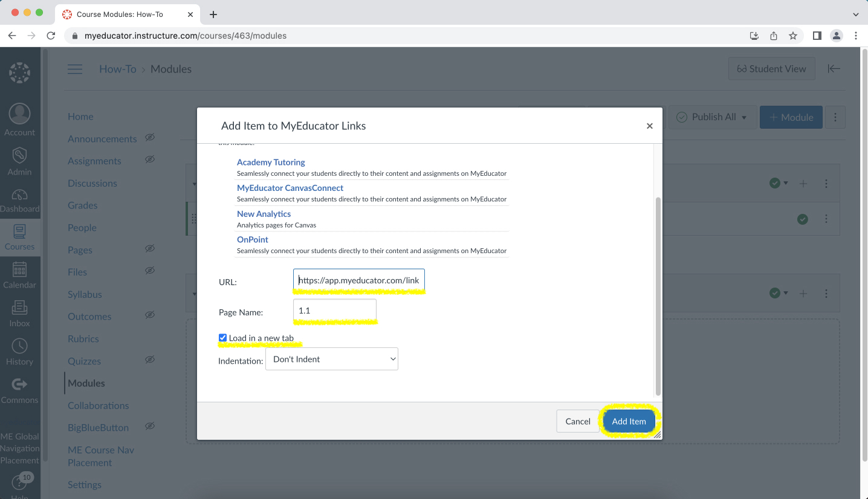Screen dimensions: 868x499
Task: Select the New Analytics tool link
Action: tap(264, 214)
